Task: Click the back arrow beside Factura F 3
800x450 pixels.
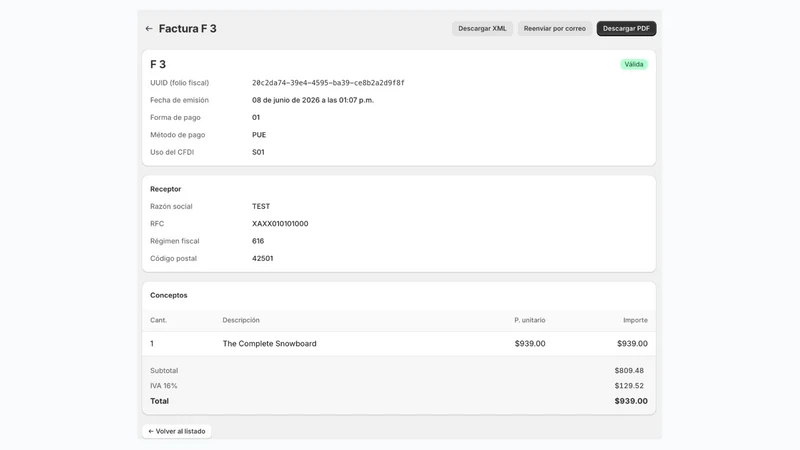Action: pos(149,29)
